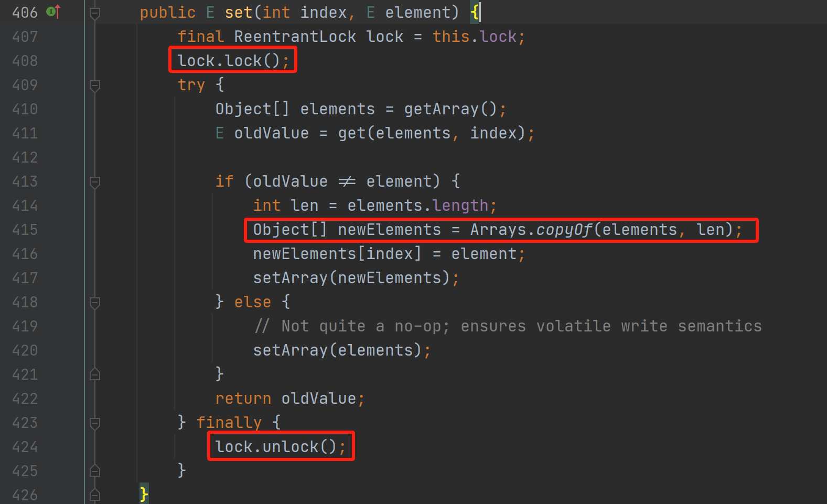Screen dimensions: 827x504
Task: Click the 'finally' keyword
Action: tap(229, 423)
